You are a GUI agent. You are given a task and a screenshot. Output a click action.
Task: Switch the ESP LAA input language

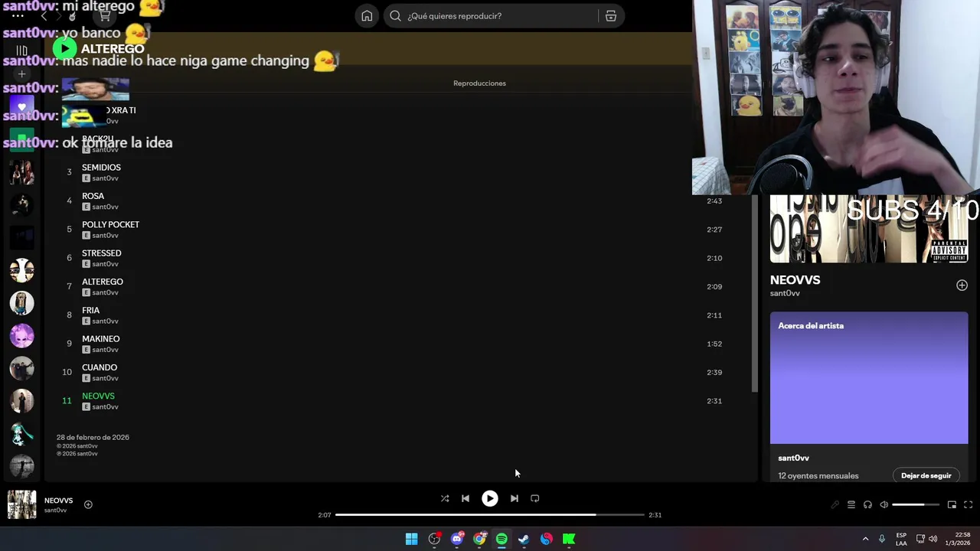point(901,539)
